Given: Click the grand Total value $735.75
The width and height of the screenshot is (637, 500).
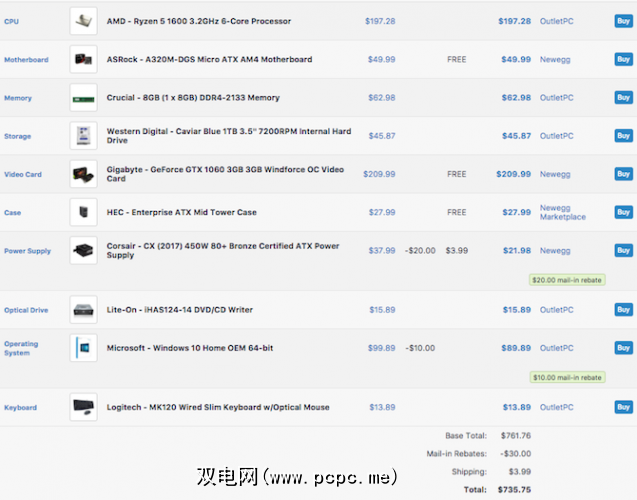Looking at the screenshot, I should [514, 489].
